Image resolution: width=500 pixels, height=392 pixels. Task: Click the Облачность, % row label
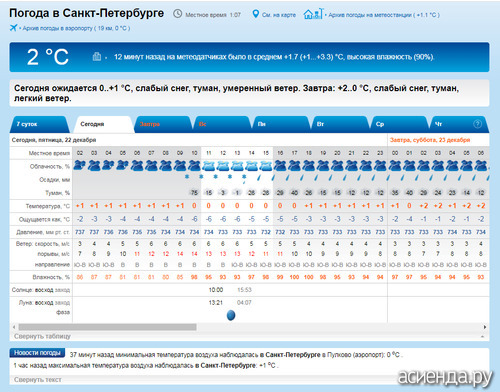coord(50,166)
